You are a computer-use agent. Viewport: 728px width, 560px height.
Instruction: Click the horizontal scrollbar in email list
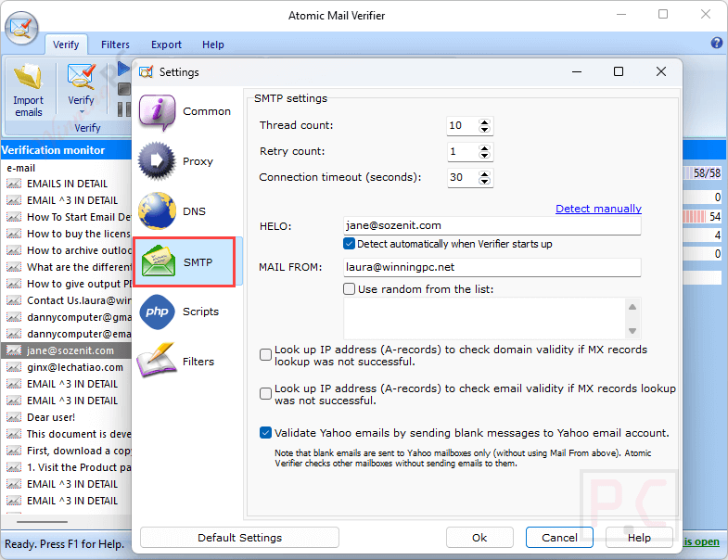(x=42, y=522)
